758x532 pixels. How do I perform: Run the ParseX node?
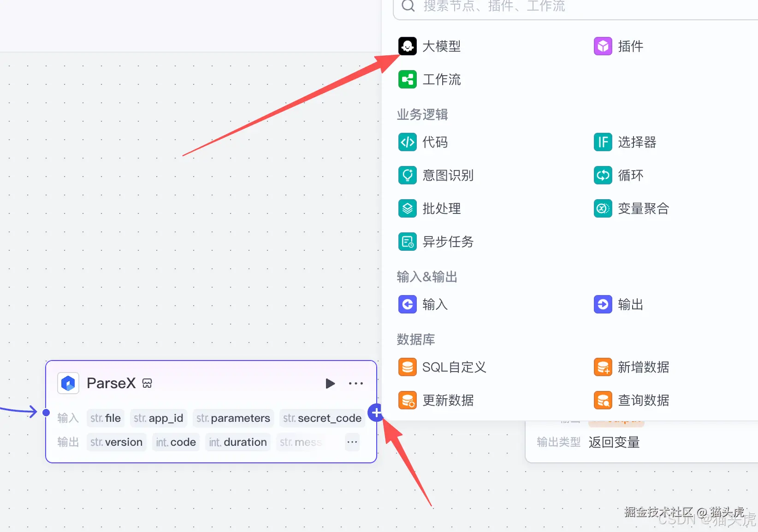[x=330, y=383]
